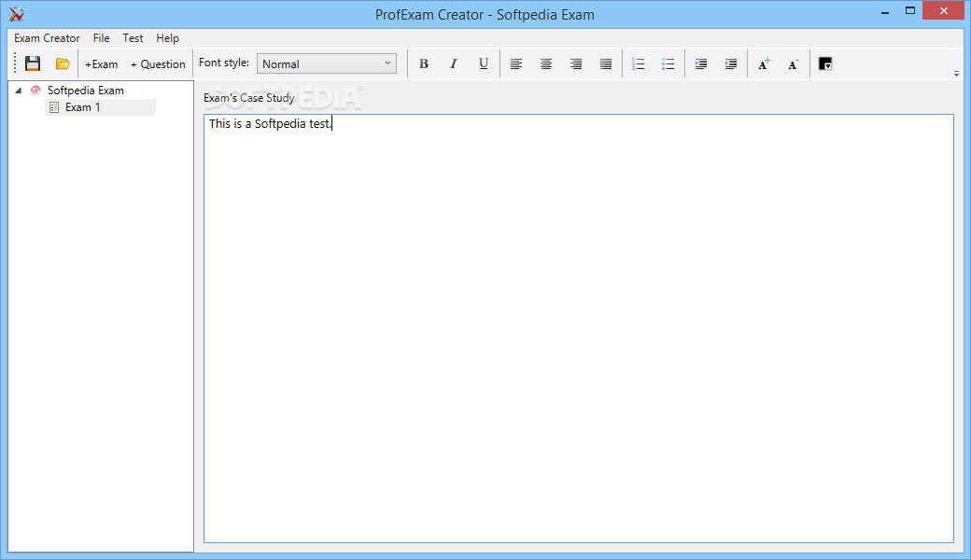The height and width of the screenshot is (560, 971).
Task: Select the Softpedia Exam tree item
Action: coord(86,91)
